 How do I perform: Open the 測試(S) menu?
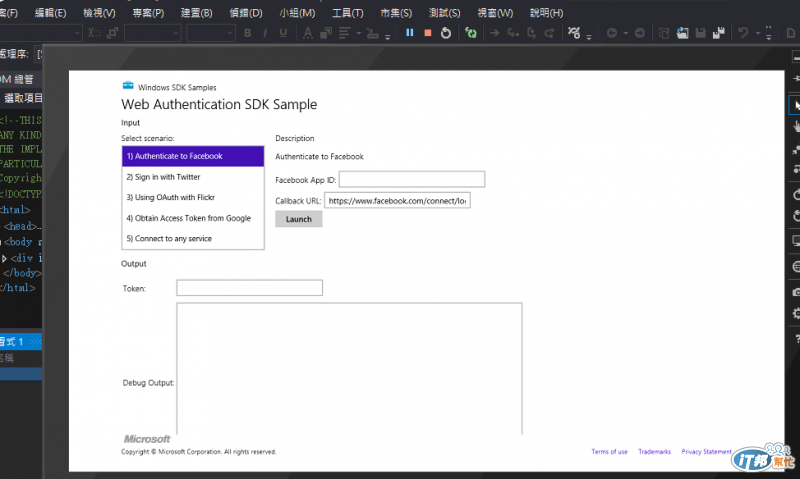tap(444, 13)
